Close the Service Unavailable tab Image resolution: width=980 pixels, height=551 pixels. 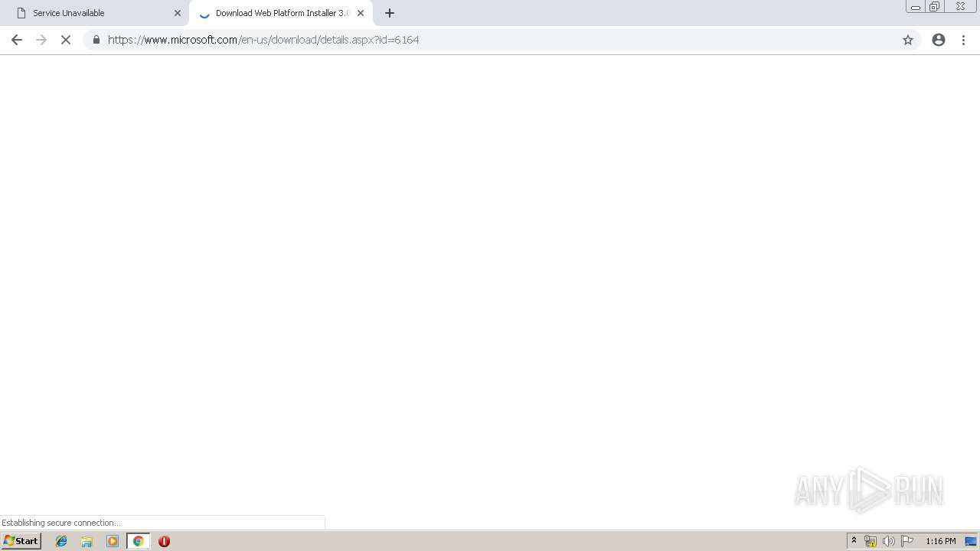click(x=178, y=13)
